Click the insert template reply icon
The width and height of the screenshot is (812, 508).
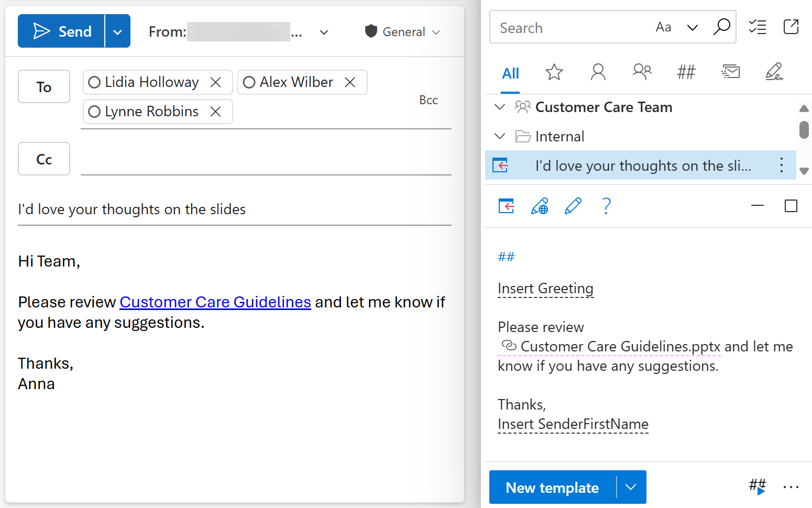pos(506,206)
